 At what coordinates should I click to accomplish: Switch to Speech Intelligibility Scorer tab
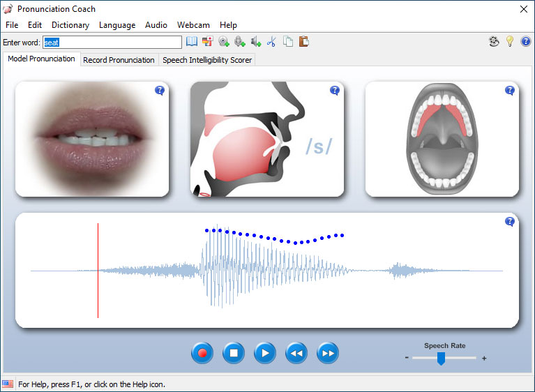click(x=207, y=60)
